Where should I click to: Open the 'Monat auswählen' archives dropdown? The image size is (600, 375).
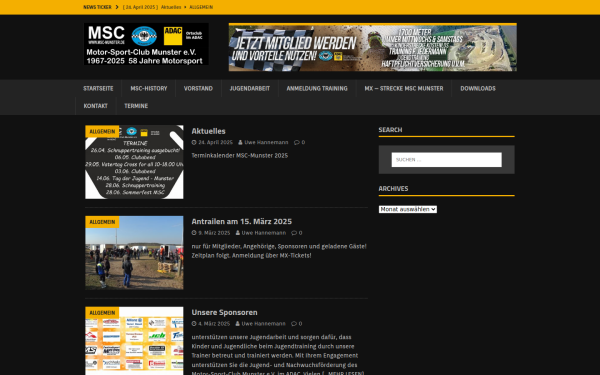pyautogui.click(x=408, y=209)
